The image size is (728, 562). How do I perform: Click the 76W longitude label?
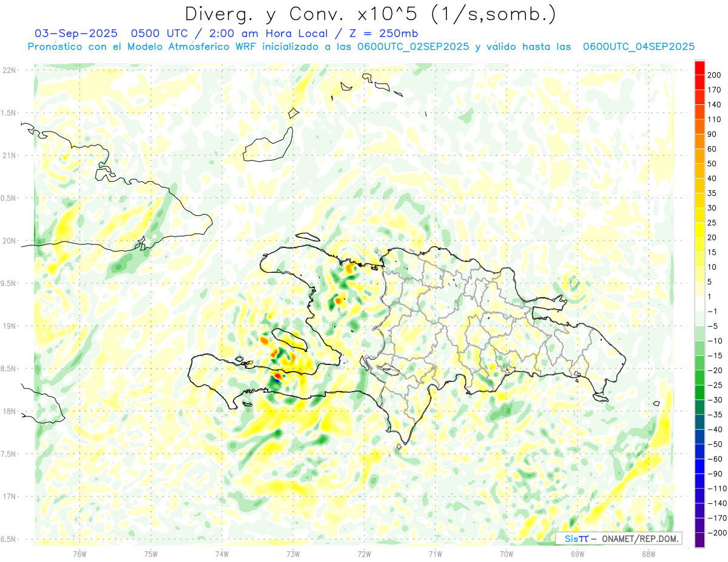click(79, 554)
